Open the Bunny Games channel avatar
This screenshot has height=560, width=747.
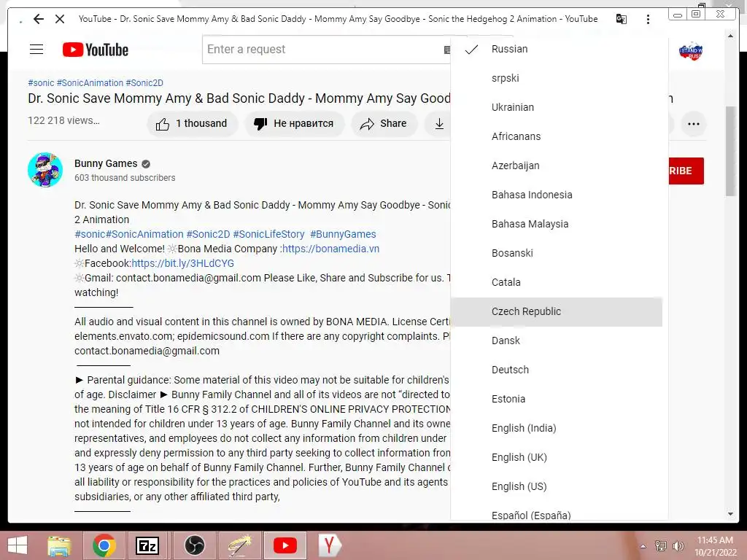45,170
